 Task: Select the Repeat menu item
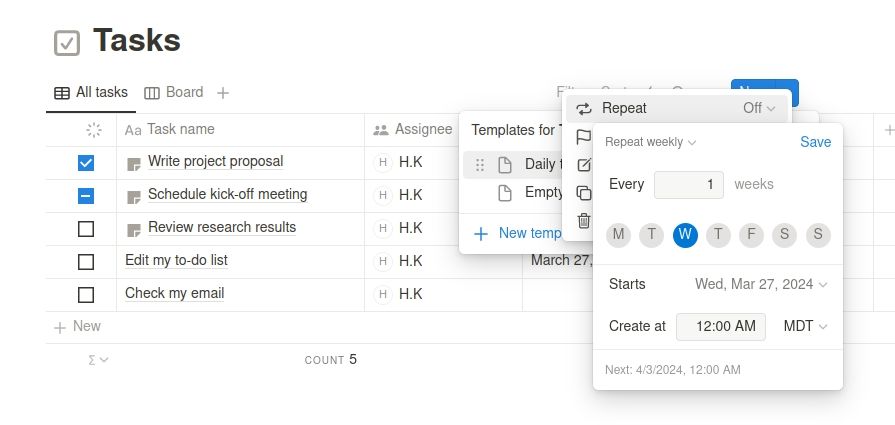tap(624, 108)
